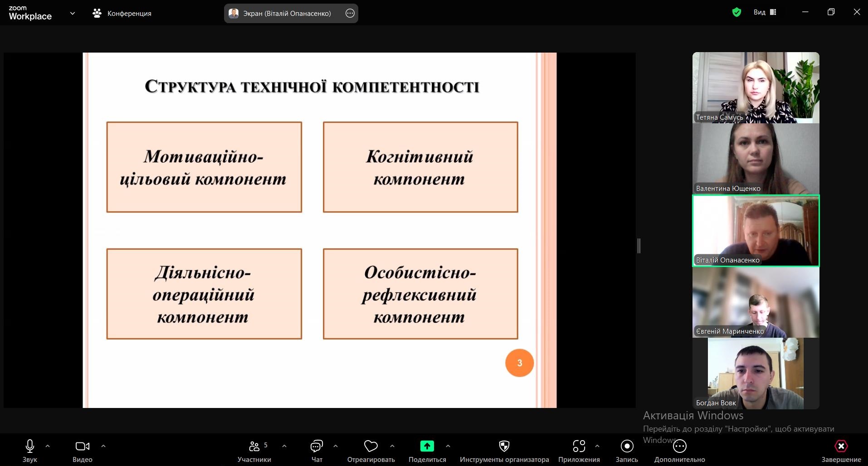The image size is (868, 466).
Task: Open Host tools shield icon
Action: coord(504,447)
